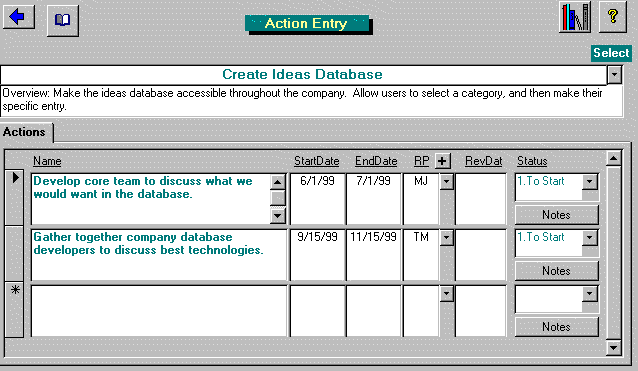Click the scroll down arrow of actions list
The height and width of the screenshot is (371, 638).
(613, 347)
